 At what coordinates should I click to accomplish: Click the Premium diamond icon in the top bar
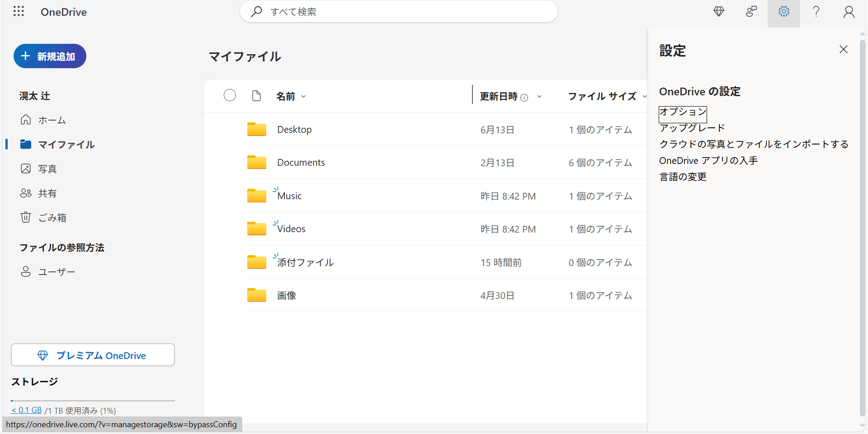(718, 11)
